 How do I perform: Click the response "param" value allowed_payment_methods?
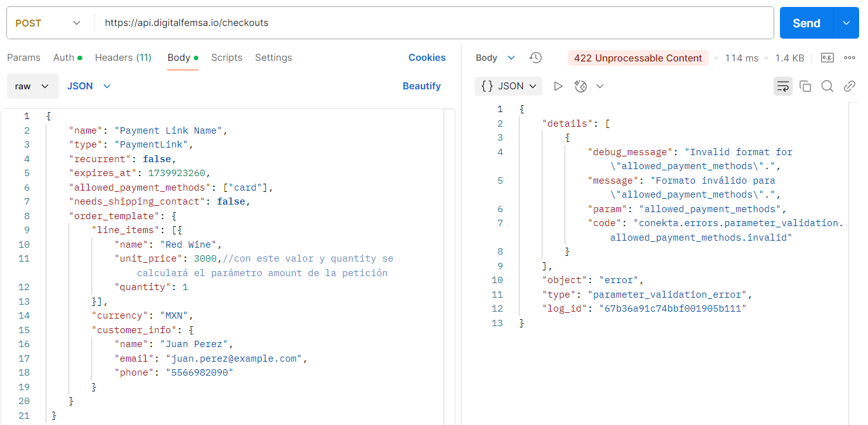(711, 209)
